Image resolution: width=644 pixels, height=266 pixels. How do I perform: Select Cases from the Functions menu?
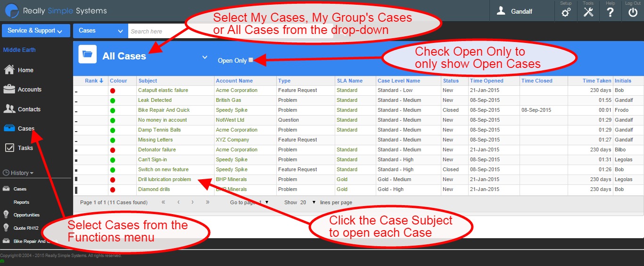point(26,128)
